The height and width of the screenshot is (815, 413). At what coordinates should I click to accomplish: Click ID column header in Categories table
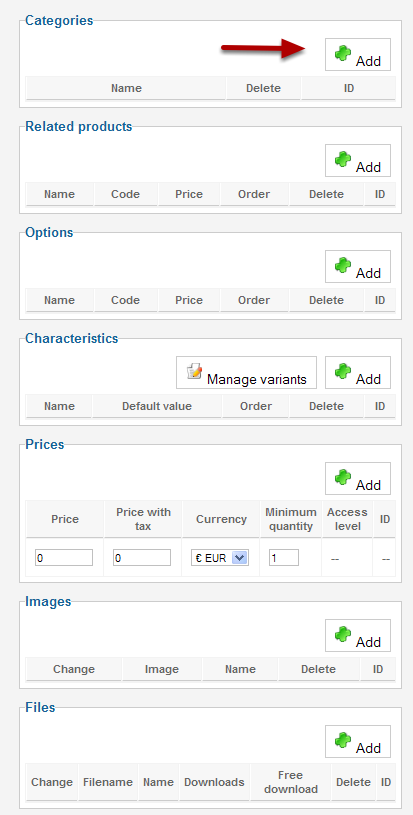click(x=349, y=88)
